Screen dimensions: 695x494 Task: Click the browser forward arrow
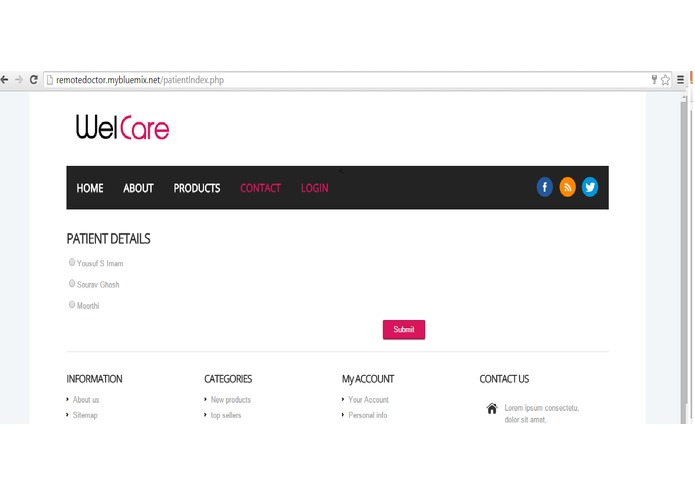tap(19, 80)
